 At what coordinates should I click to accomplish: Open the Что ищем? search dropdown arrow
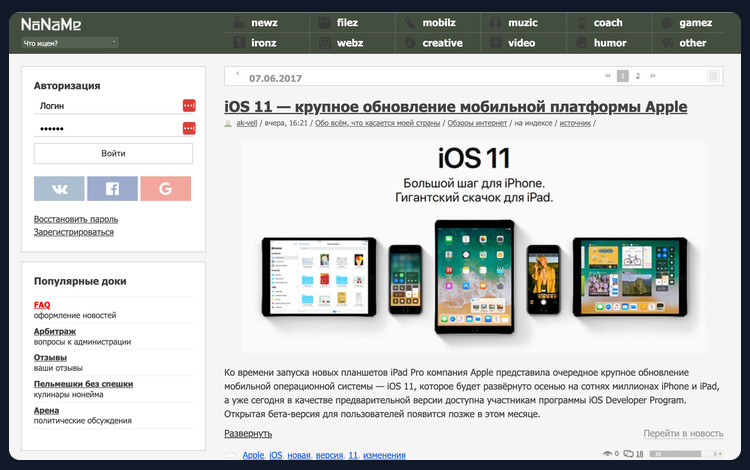tap(113, 42)
